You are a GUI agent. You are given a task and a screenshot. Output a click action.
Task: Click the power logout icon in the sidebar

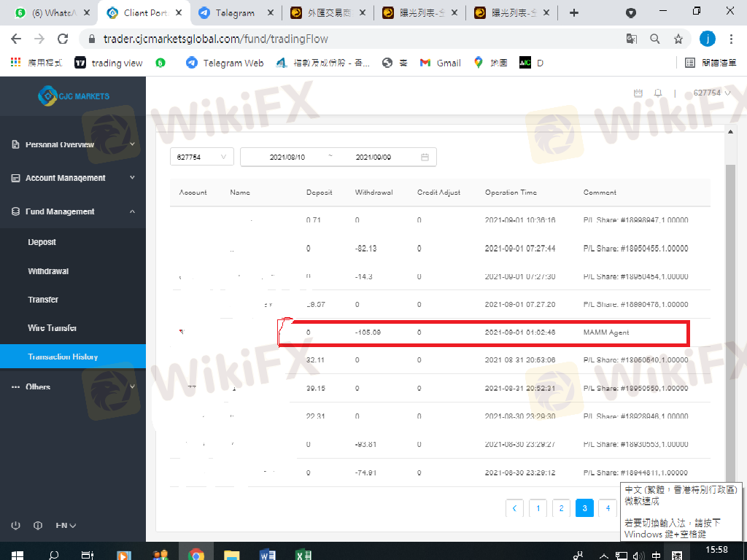pyautogui.click(x=15, y=526)
